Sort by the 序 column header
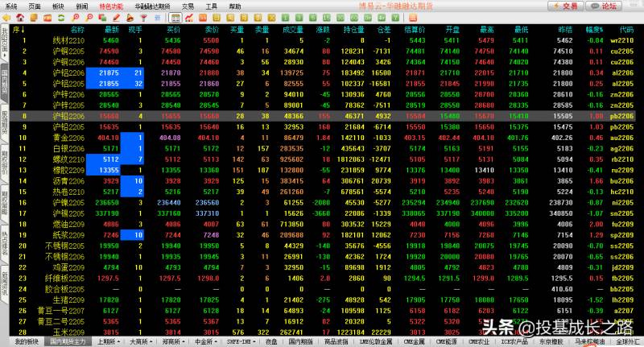The height and width of the screenshot is (347, 644). coord(19,30)
